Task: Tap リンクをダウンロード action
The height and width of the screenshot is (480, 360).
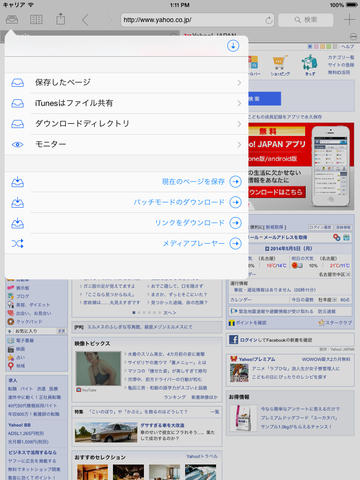Action: tap(190, 223)
